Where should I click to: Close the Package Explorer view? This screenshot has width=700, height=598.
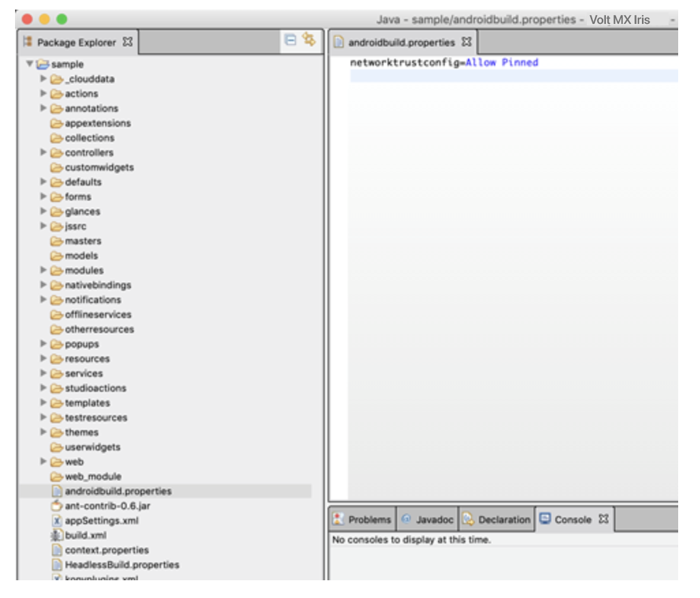[x=128, y=42]
